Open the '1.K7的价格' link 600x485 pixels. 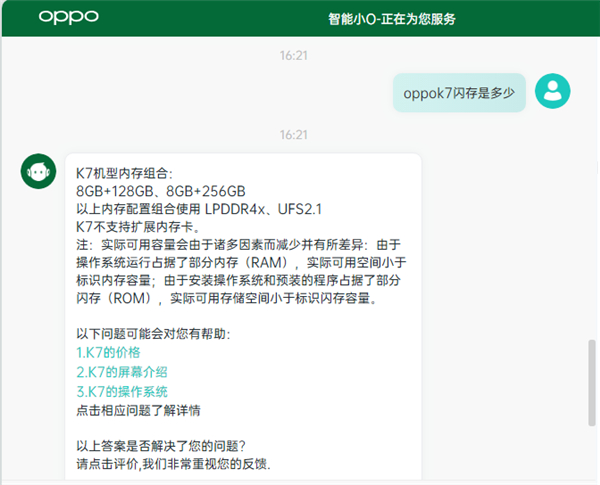108,353
